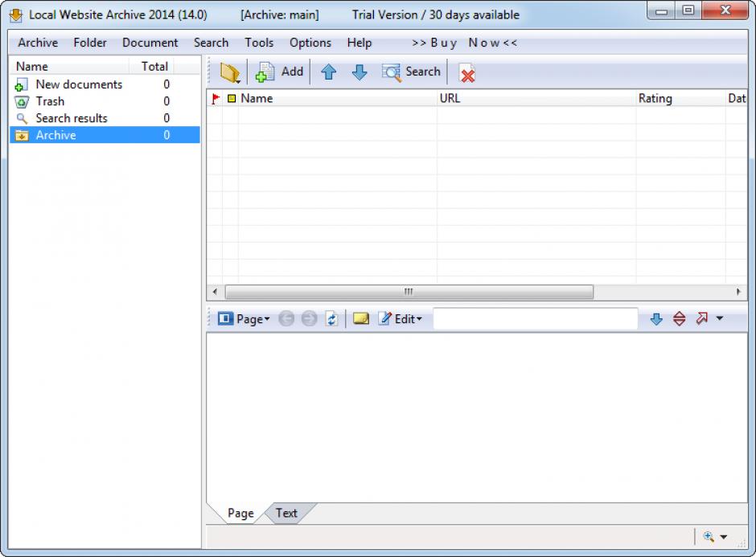Sort by the red flag column
The width and height of the screenshot is (756, 557).
click(215, 98)
